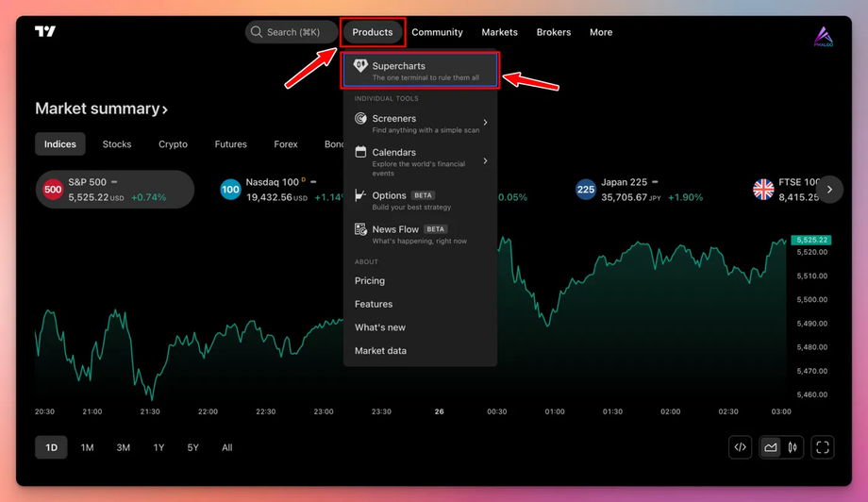Click the Nasdaq 100 blue badge
This screenshot has height=502, width=868.
230,190
